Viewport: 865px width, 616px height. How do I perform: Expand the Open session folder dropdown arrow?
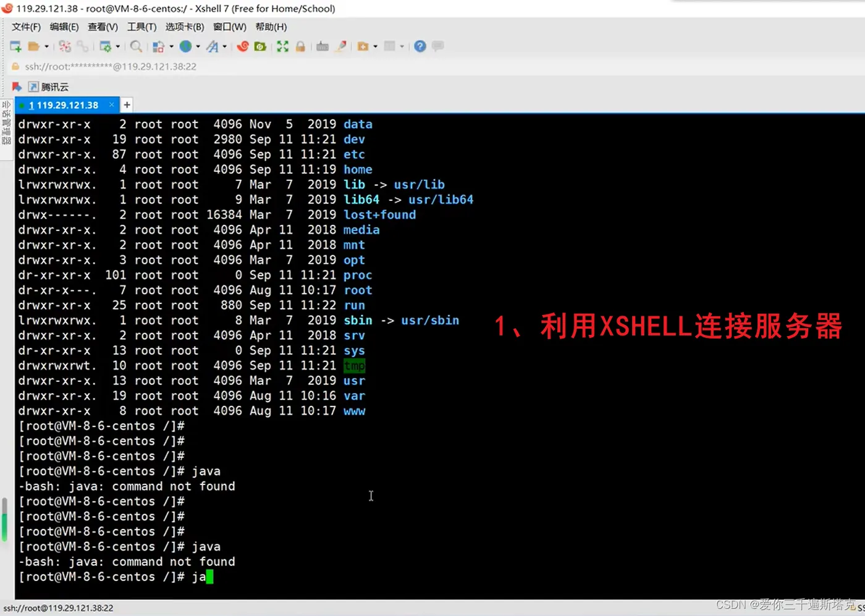click(46, 46)
